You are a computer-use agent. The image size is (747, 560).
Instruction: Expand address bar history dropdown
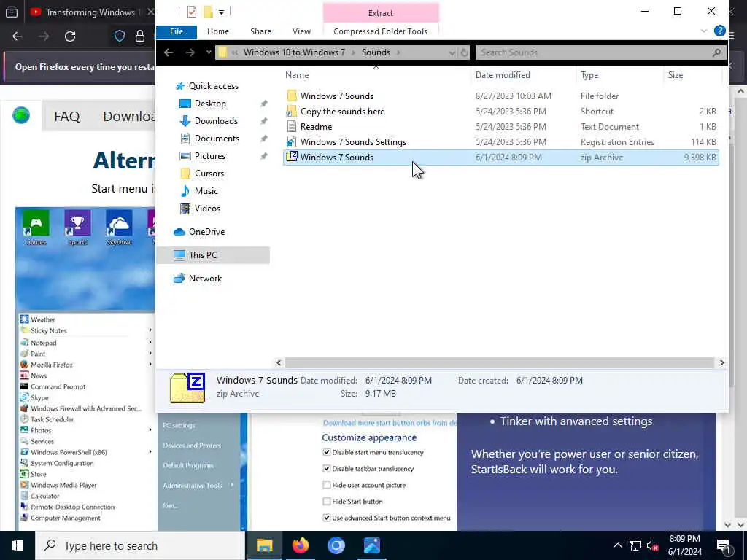tap(452, 52)
